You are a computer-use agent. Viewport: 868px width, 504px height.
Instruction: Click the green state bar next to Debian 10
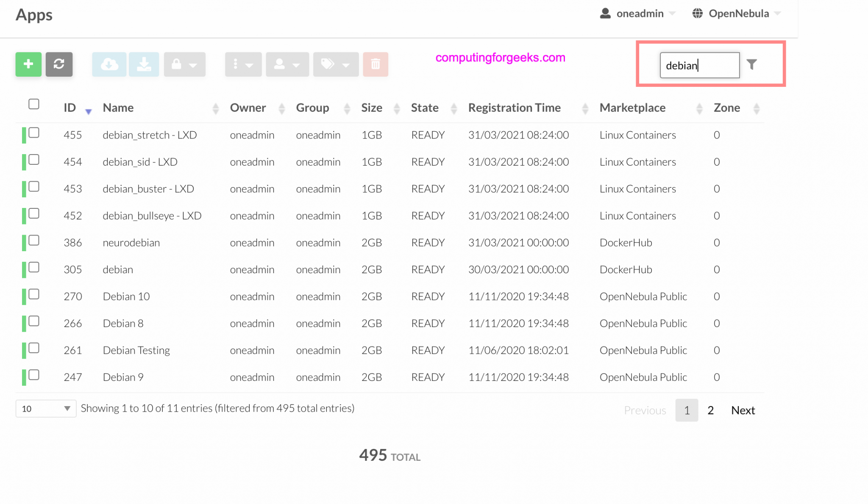point(24,295)
